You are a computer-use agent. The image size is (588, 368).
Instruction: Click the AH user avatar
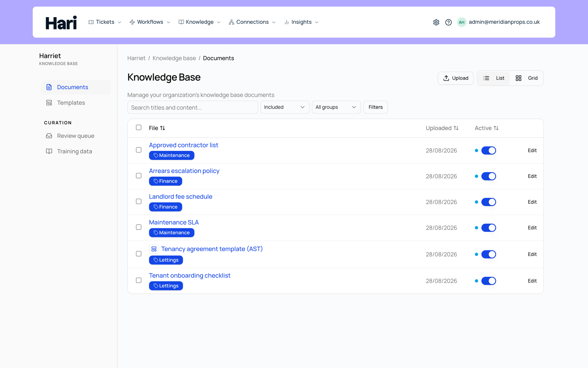462,22
